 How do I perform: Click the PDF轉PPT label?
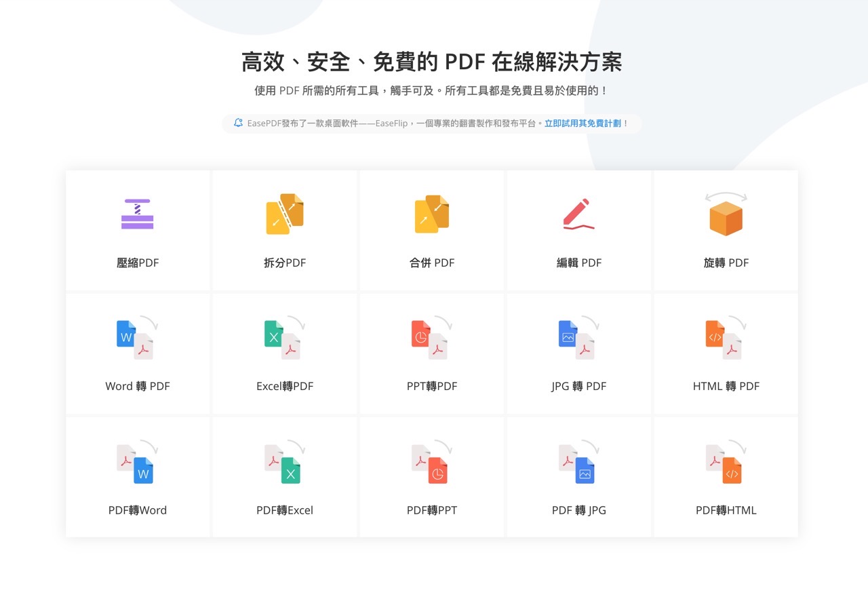(x=432, y=510)
